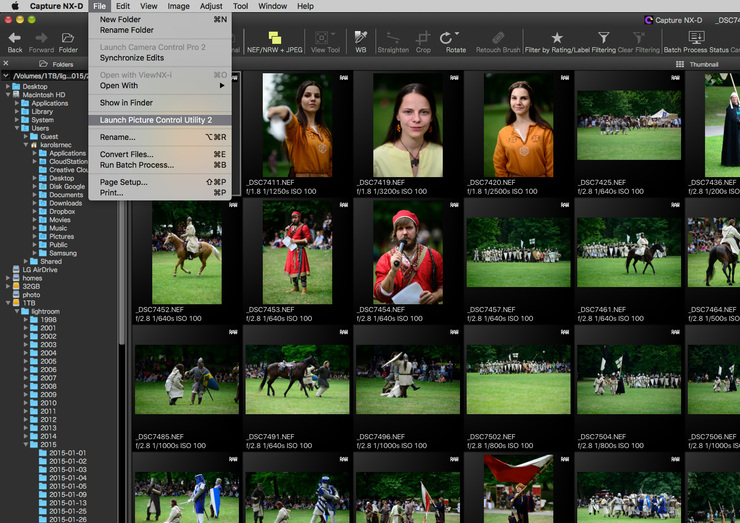Screen dimensions: 740x523
Task: Choose Print... menu entry
Action: tap(160, 193)
